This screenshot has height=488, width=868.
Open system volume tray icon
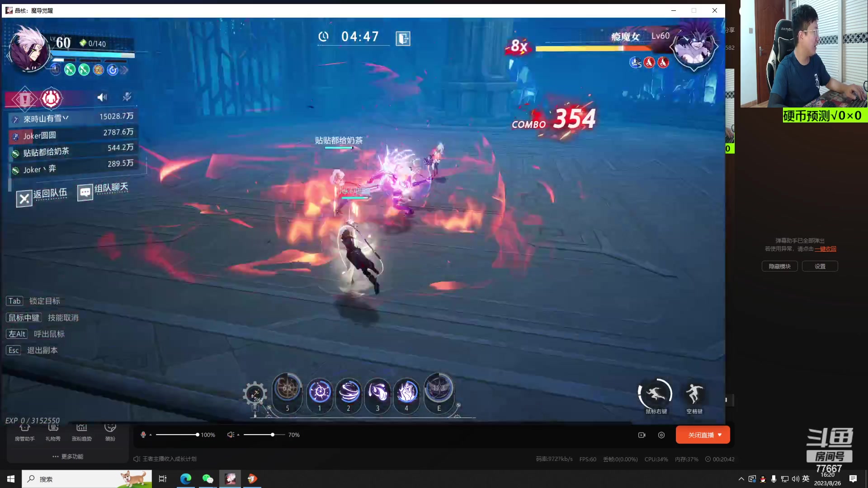point(795,479)
